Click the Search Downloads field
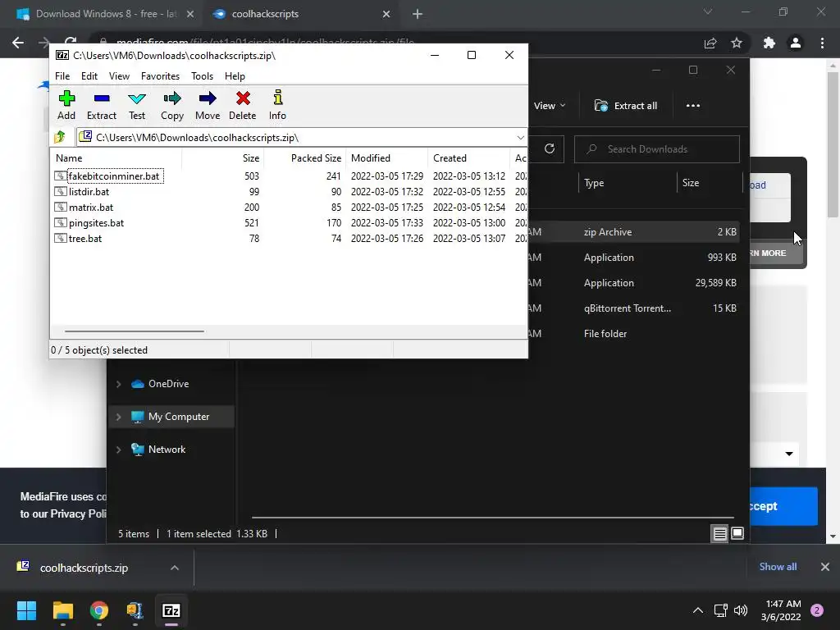Screen dimensions: 840x630 [x=657, y=149]
